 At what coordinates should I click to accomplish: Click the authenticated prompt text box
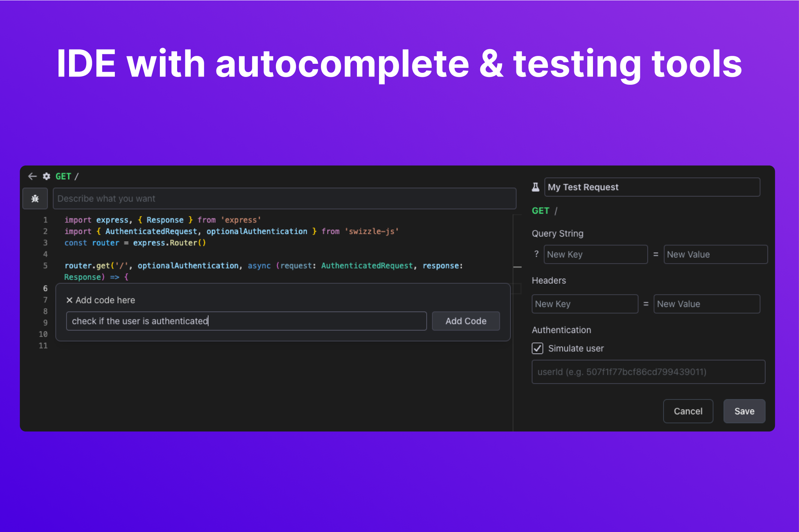[246, 321]
